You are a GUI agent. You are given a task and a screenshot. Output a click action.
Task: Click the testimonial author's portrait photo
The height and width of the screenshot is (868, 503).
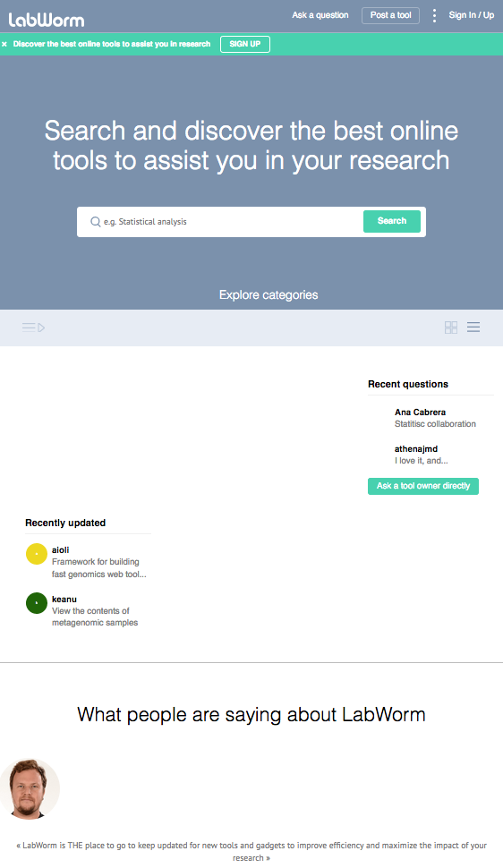(x=29, y=788)
